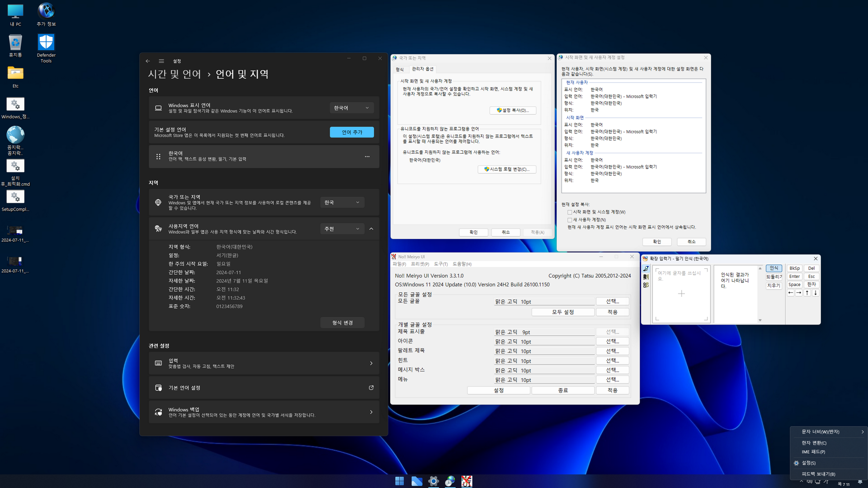The width and height of the screenshot is (868, 488).
Task: Check 새 사용자 계정 checkbox
Action: [x=570, y=220]
